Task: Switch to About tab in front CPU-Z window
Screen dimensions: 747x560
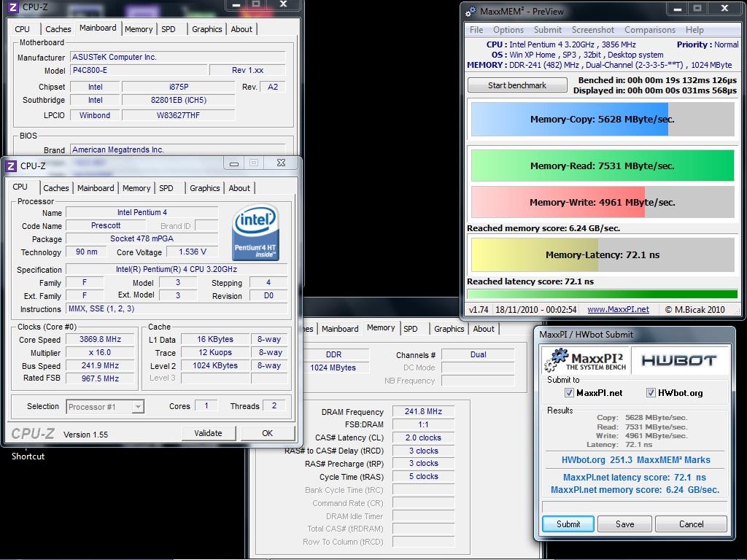Action: tap(239, 188)
